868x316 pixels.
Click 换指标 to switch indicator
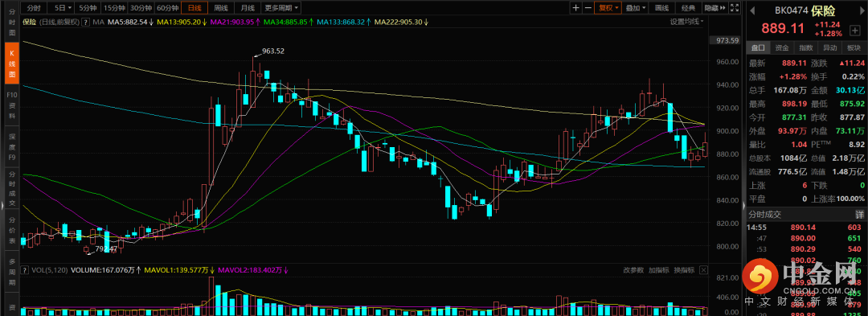684,270
